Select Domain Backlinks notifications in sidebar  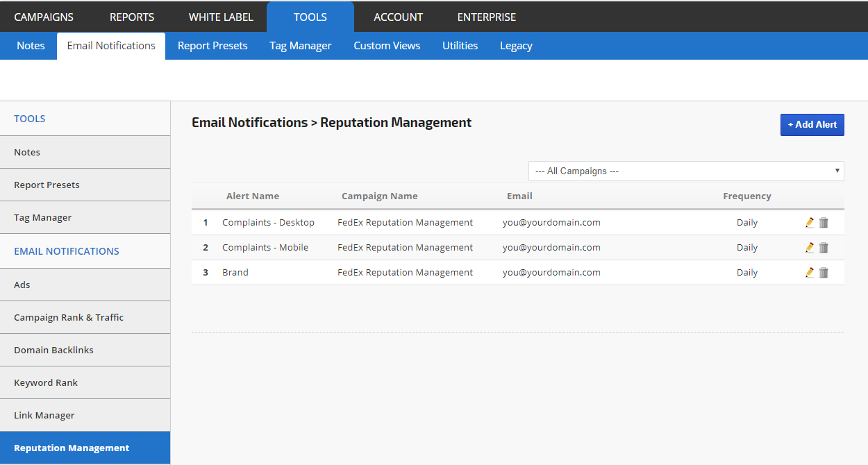point(53,350)
